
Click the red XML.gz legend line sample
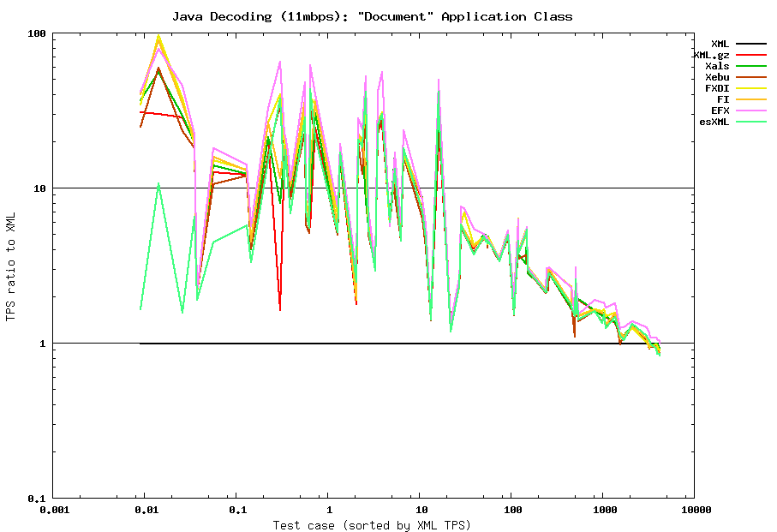pos(750,55)
